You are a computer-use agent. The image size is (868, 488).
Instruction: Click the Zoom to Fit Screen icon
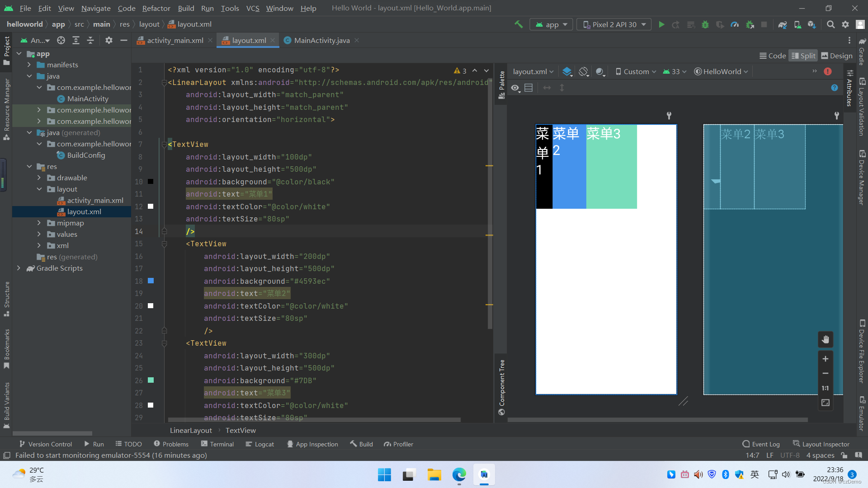coord(826,403)
